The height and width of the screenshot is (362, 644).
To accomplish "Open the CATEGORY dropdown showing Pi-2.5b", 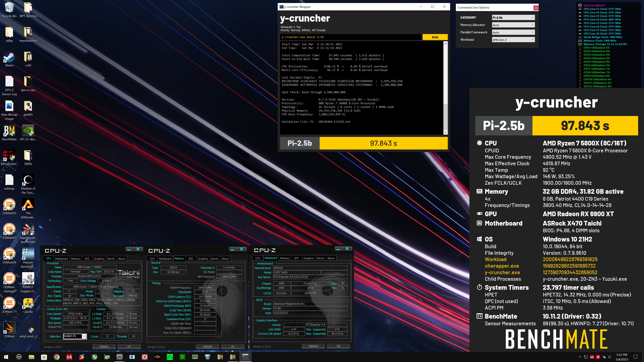I will click(x=513, y=17).
